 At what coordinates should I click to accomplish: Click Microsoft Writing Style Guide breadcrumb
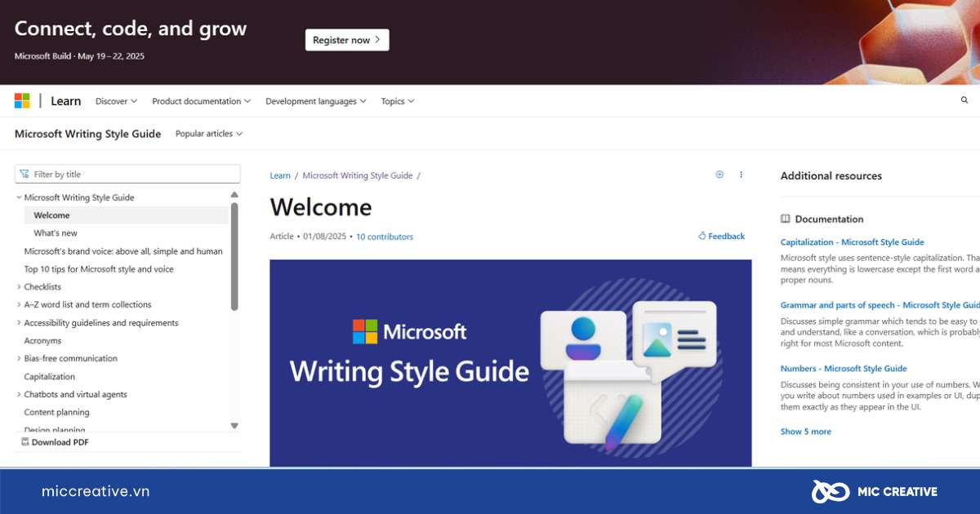coord(358,175)
